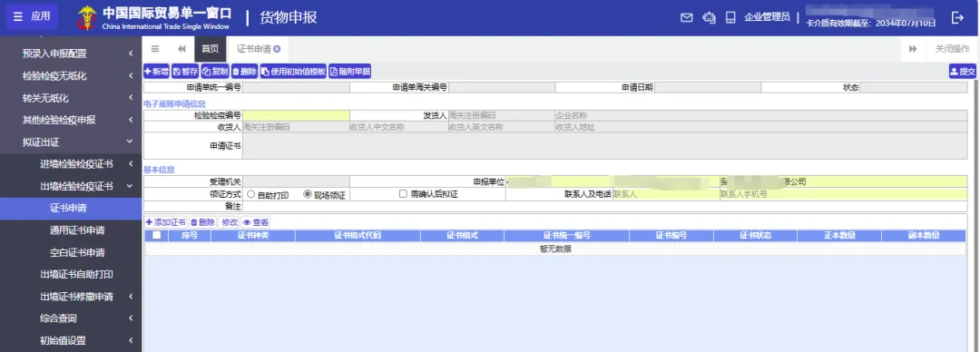The width and height of the screenshot is (980, 352).
Task: Collapse 出境检验检疫证书 submenu
Action: pyautogui.click(x=71, y=186)
